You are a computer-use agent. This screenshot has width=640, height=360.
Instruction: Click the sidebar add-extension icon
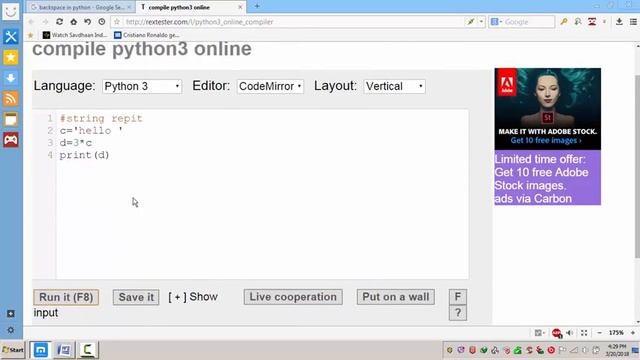pyautogui.click(x=11, y=313)
